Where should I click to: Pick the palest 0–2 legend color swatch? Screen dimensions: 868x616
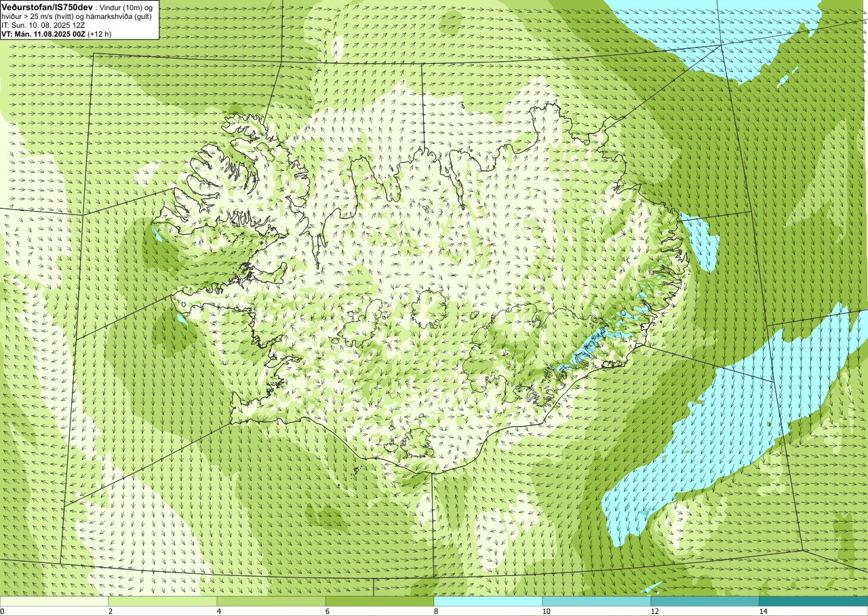[54, 601]
